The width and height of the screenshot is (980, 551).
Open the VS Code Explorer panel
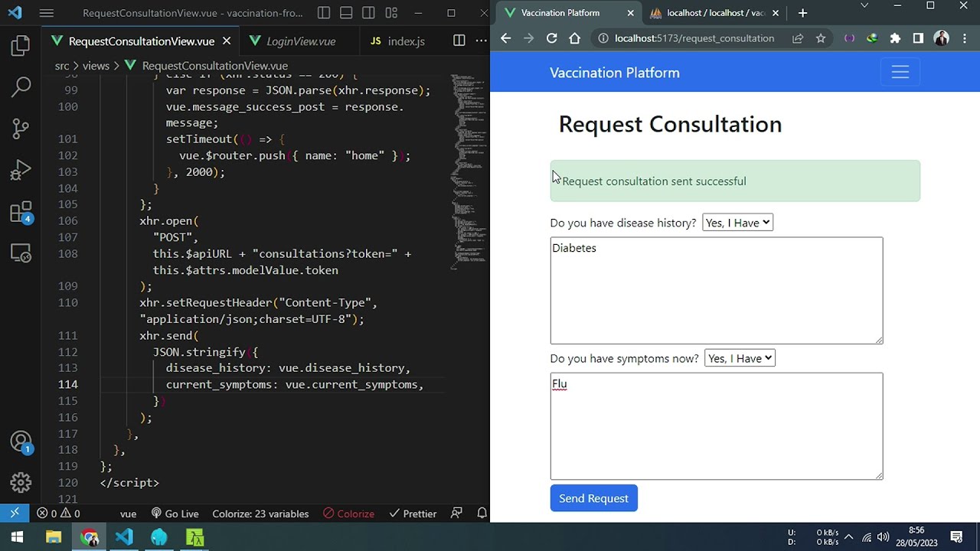point(21,46)
